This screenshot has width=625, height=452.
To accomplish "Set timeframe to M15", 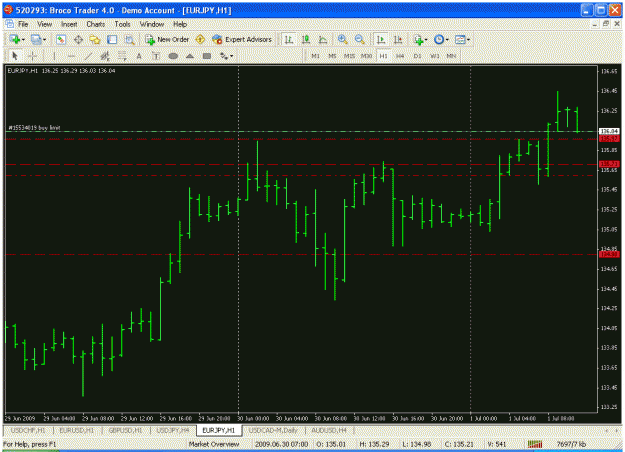I will pyautogui.click(x=349, y=56).
